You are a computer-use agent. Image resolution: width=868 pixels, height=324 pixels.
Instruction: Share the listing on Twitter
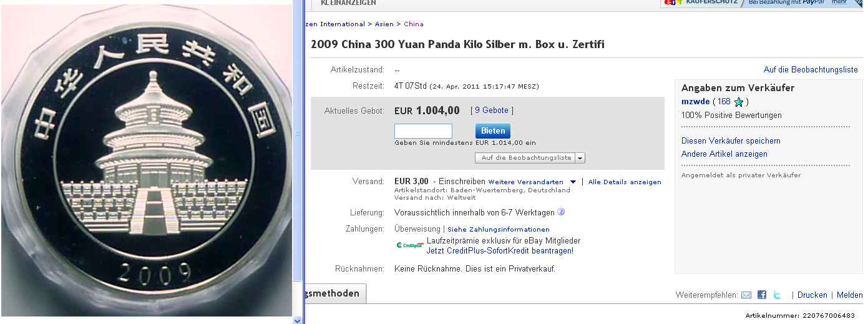pos(777,295)
